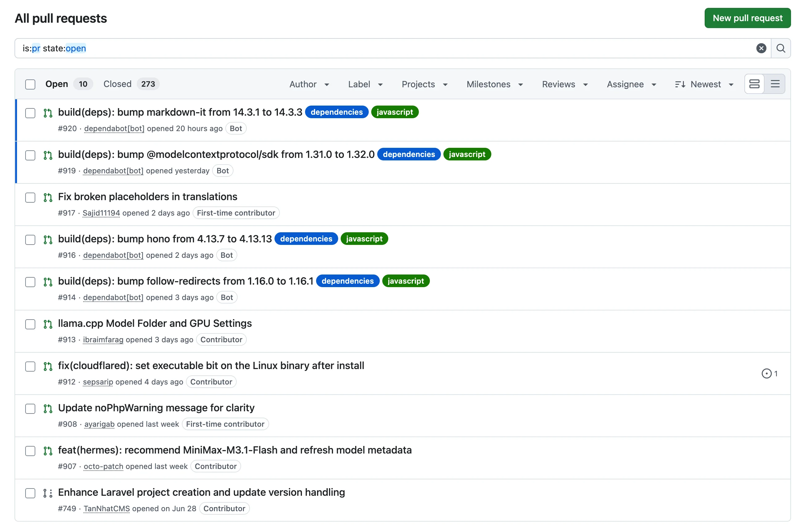Click the open PR icon for fix(cloudflared)
The width and height of the screenshot is (803, 532).
coord(48,367)
